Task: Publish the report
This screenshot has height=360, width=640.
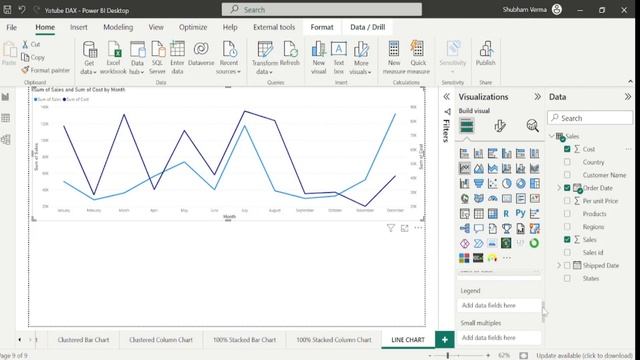Action: click(485, 53)
